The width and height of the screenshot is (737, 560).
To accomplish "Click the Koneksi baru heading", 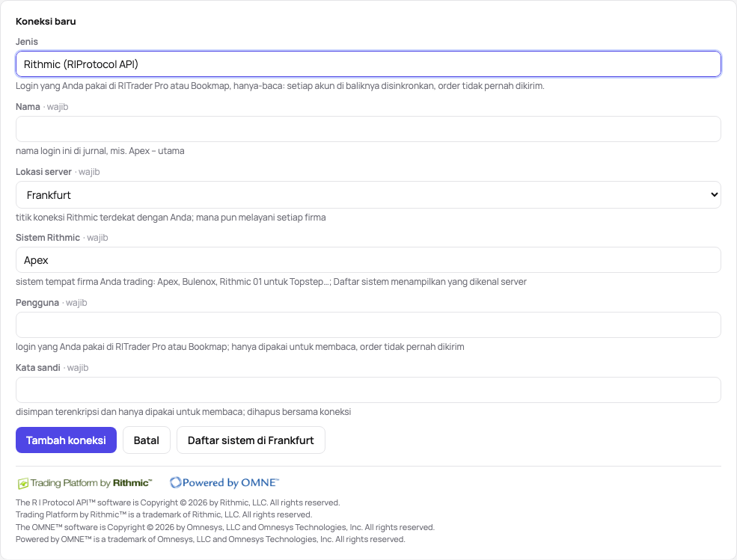I will click(x=46, y=21).
